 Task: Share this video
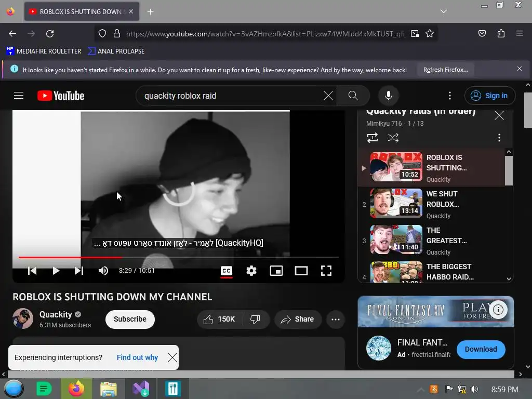coord(298,319)
